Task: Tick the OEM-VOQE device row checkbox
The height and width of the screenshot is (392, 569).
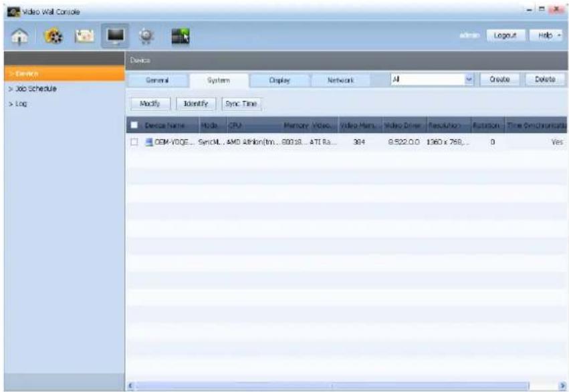Action: pyautogui.click(x=134, y=142)
